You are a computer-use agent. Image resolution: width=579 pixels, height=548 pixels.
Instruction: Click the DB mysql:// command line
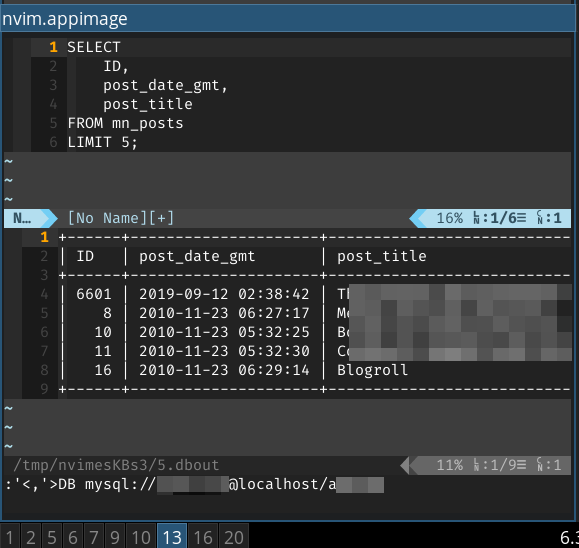[195, 484]
